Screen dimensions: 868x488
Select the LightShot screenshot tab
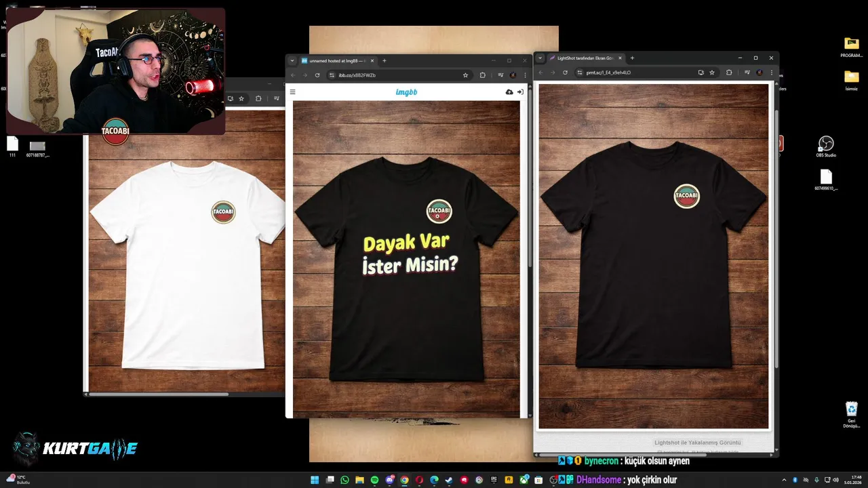pyautogui.click(x=585, y=58)
